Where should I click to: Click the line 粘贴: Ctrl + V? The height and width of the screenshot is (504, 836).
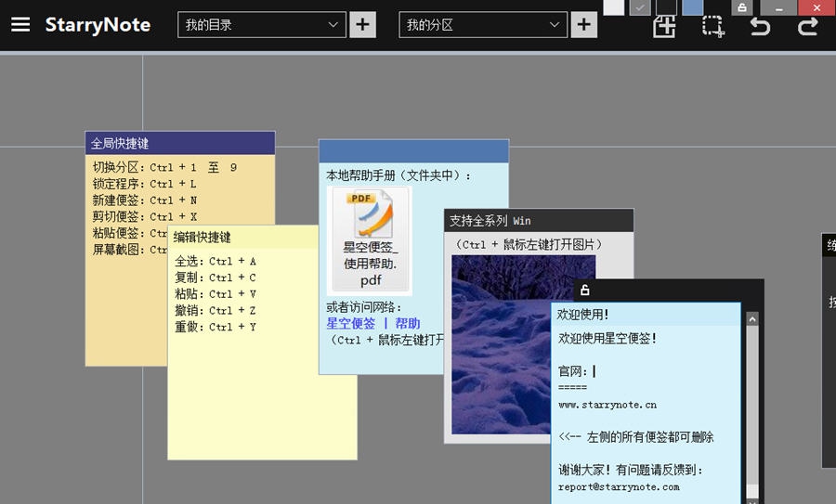coord(216,294)
